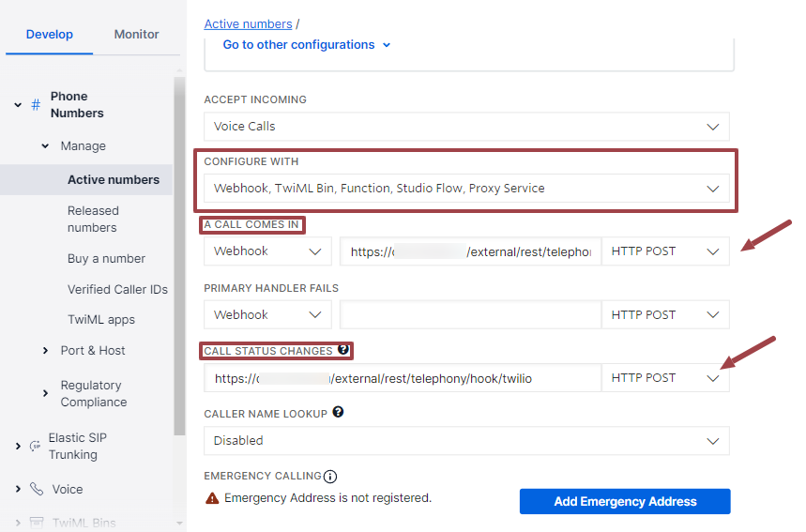Screen dimensions: 806x532
Task: Click the TwiML Bins sidebar icon
Action: coord(37,522)
